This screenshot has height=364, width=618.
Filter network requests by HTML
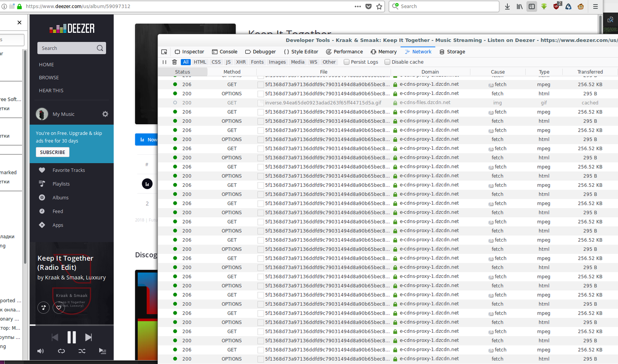point(200,62)
